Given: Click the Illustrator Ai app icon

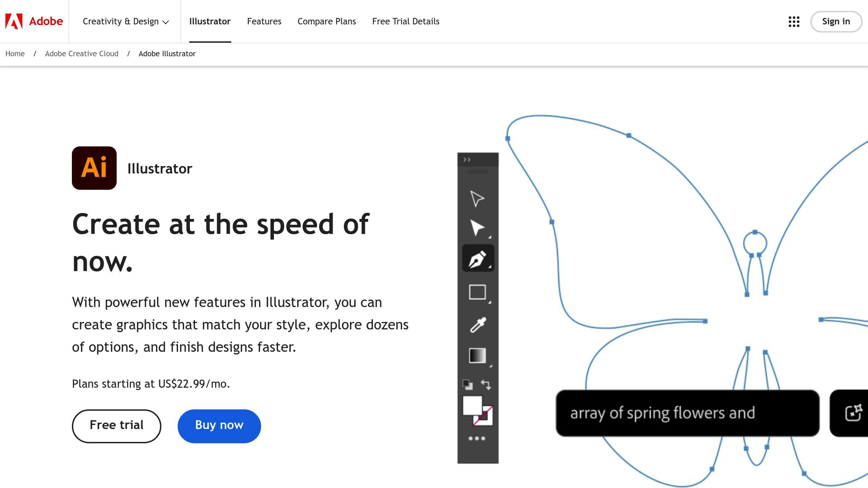Looking at the screenshot, I should tap(94, 168).
